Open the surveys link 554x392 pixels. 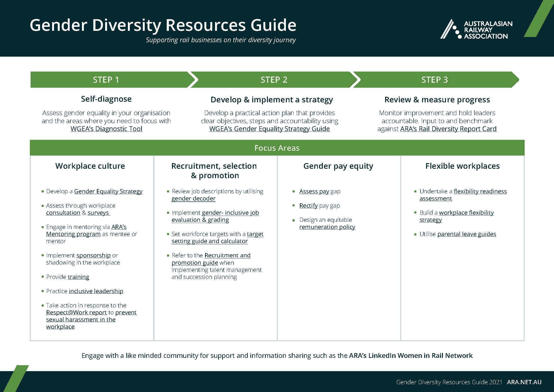[98, 213]
